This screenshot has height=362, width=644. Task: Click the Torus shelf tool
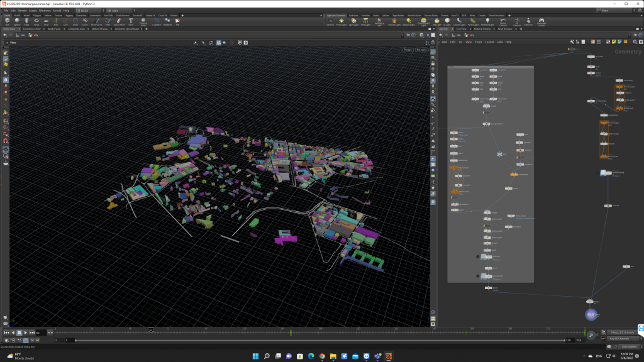click(36, 22)
